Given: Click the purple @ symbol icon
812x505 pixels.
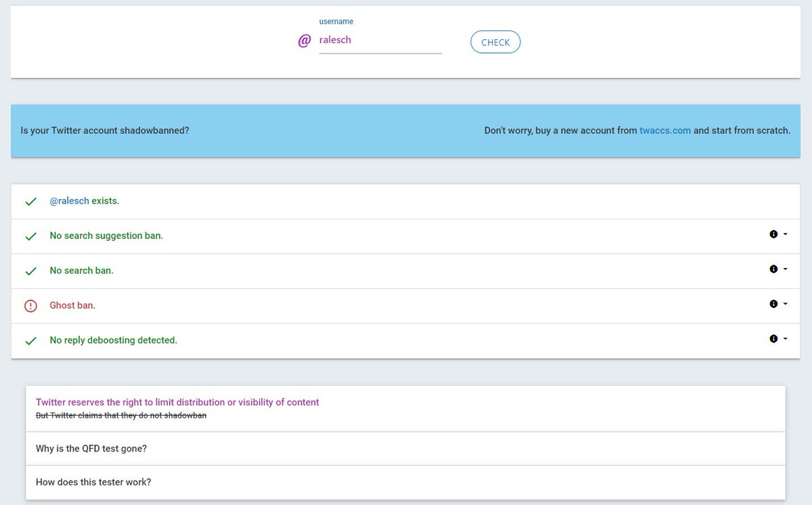Looking at the screenshot, I should coord(304,41).
